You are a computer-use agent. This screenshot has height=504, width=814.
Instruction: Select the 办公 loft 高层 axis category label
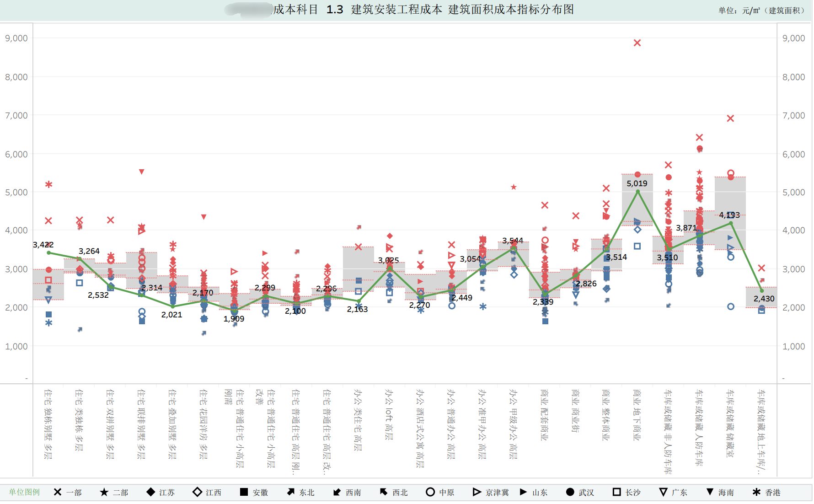(x=389, y=415)
